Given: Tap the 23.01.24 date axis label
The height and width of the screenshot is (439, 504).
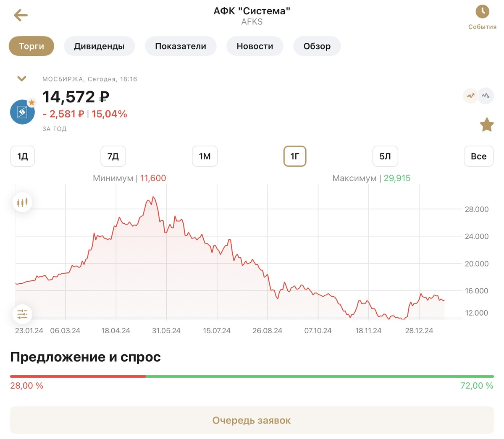Looking at the screenshot, I should pos(29,331).
